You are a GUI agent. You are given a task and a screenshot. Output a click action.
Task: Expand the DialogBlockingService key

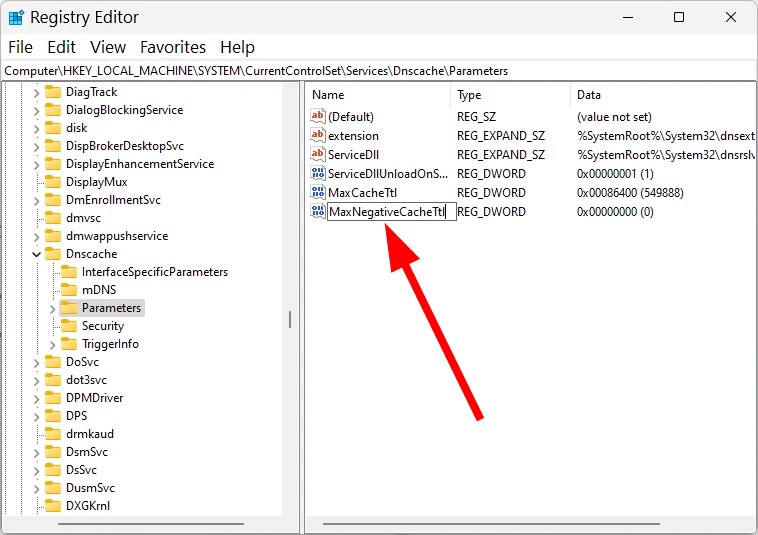point(36,110)
